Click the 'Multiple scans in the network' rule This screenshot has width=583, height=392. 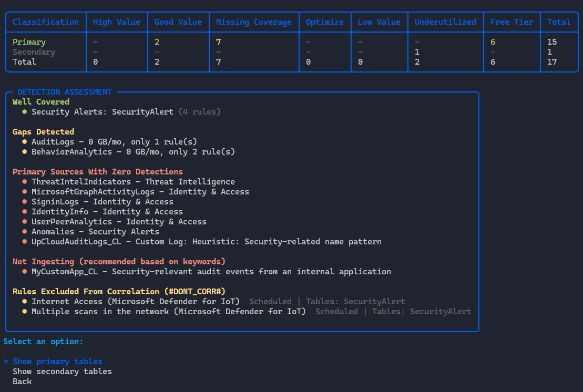click(x=168, y=312)
